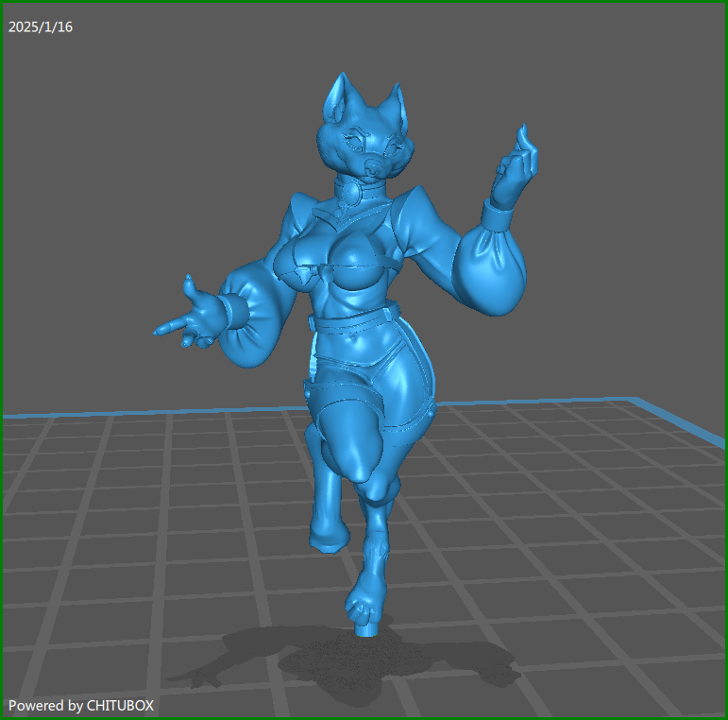Click the raised hand with curled fingers
This screenshot has height=720, width=728.
point(516,162)
